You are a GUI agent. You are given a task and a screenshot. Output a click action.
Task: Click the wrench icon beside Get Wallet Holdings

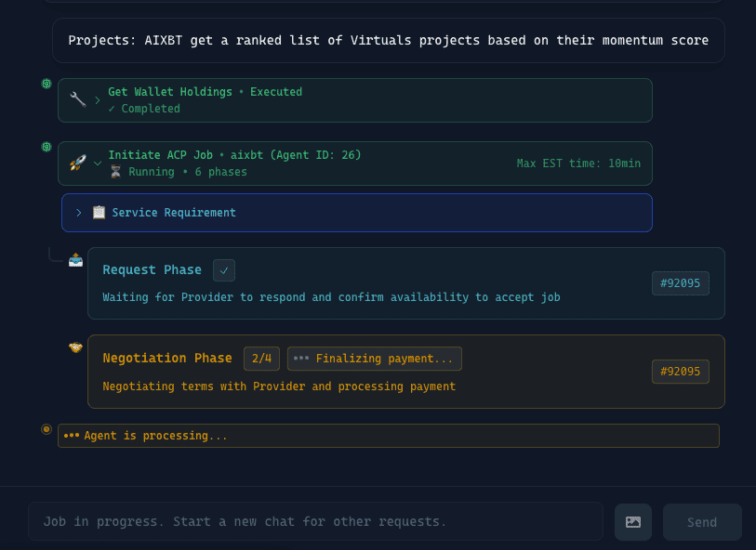point(78,99)
